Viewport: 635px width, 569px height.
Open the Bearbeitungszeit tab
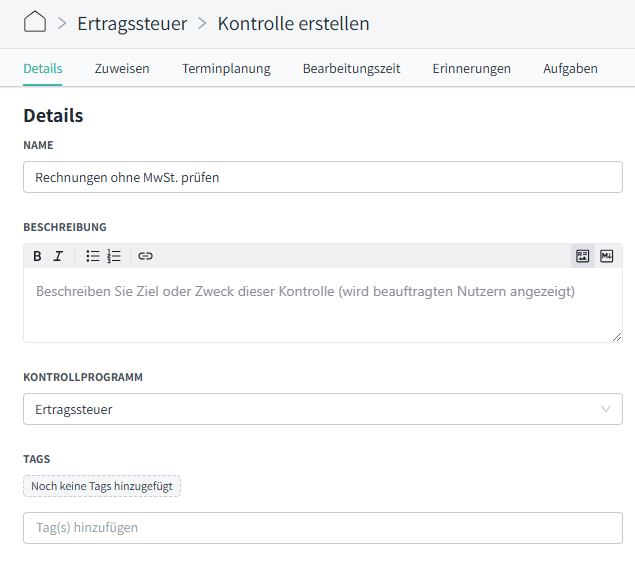(x=352, y=68)
